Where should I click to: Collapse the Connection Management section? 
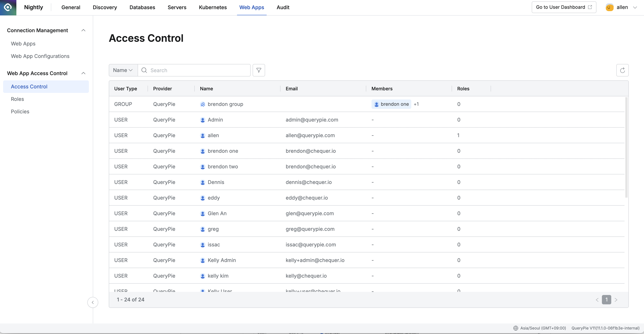tap(83, 30)
